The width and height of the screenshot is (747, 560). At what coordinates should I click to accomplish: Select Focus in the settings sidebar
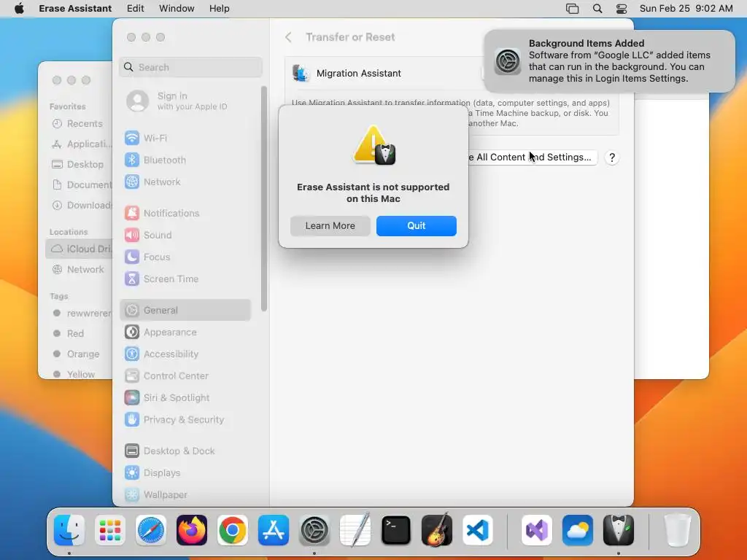click(186, 257)
